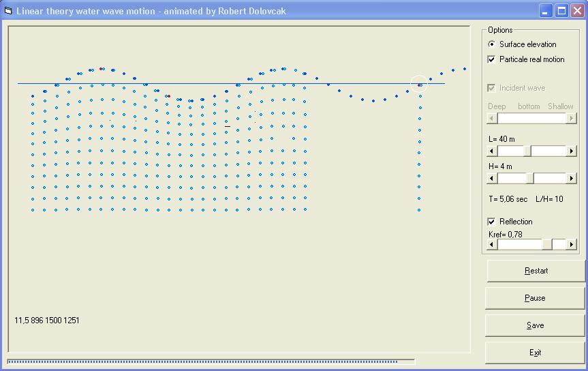
Task: Click right arrow of the H height slider
Action: coord(572,178)
